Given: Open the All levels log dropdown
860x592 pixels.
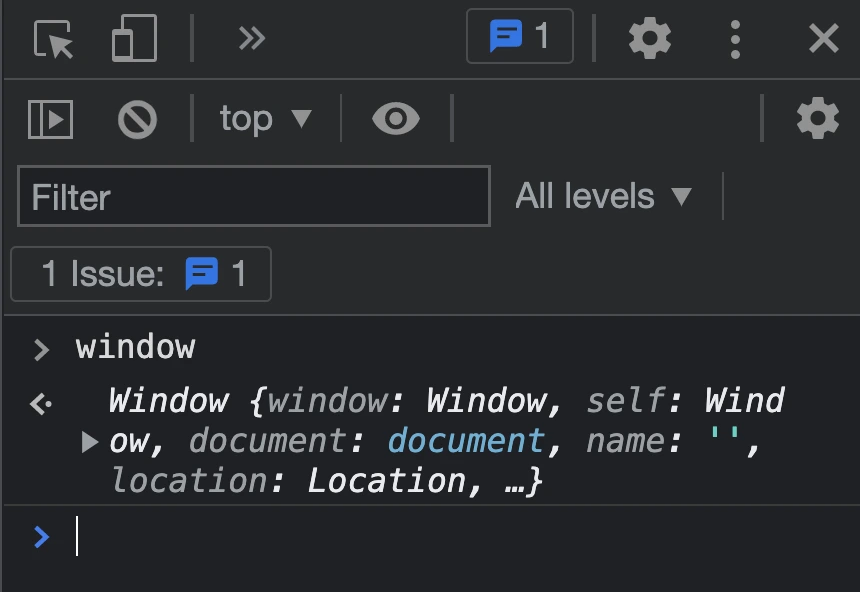Looking at the screenshot, I should (x=604, y=196).
